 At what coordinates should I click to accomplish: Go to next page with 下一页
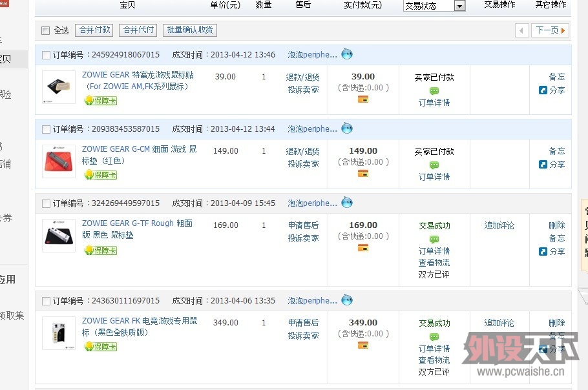(550, 30)
